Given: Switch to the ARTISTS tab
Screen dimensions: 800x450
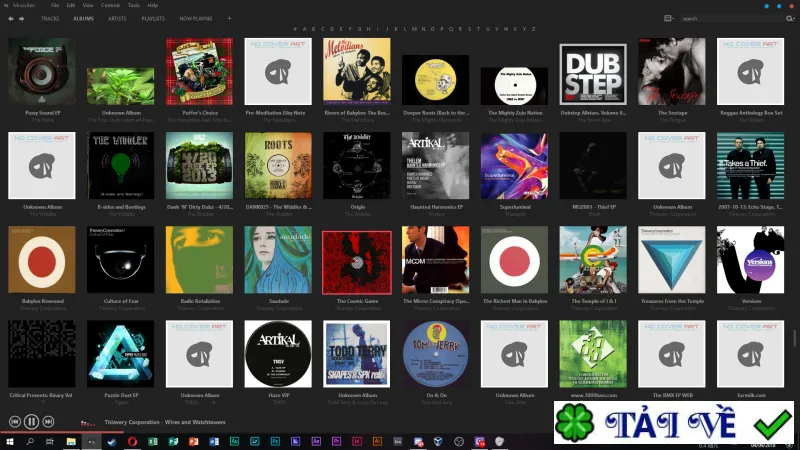Looking at the screenshot, I should coord(117,18).
